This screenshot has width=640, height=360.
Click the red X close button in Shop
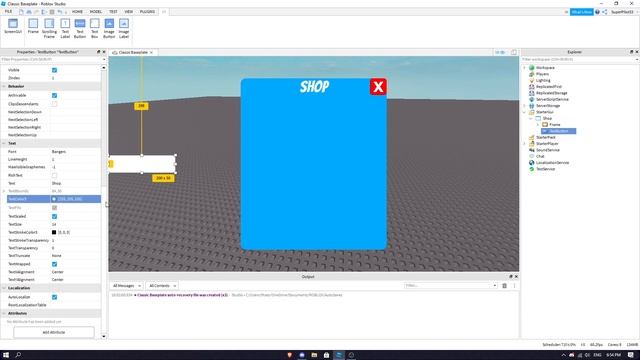[378, 87]
